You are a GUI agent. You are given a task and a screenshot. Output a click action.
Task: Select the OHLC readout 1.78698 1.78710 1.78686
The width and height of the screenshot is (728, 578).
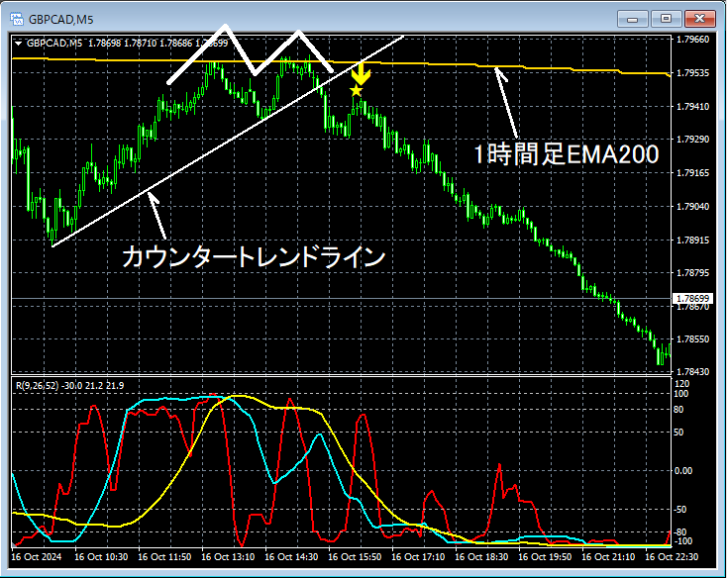point(140,44)
